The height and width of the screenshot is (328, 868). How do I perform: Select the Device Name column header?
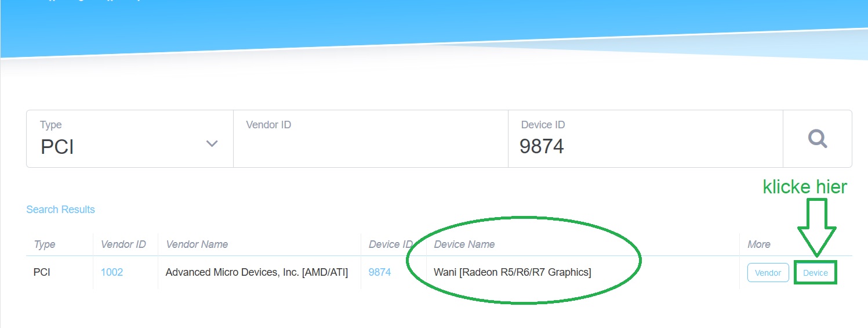pos(464,244)
